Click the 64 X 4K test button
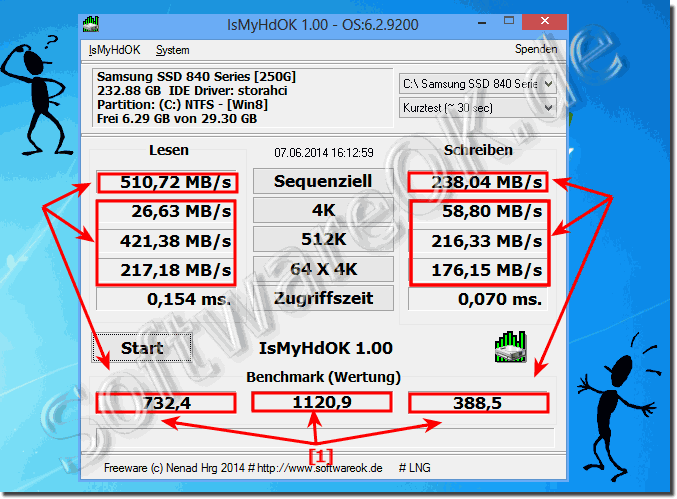 click(x=323, y=269)
